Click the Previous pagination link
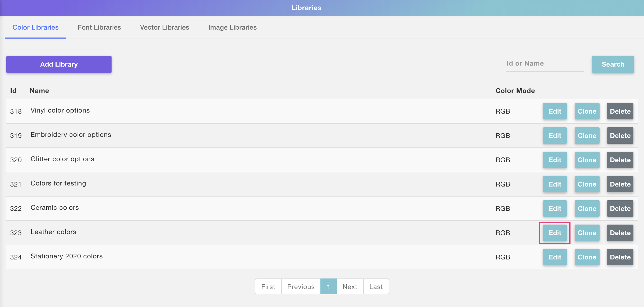This screenshot has height=307, width=644. [301, 287]
